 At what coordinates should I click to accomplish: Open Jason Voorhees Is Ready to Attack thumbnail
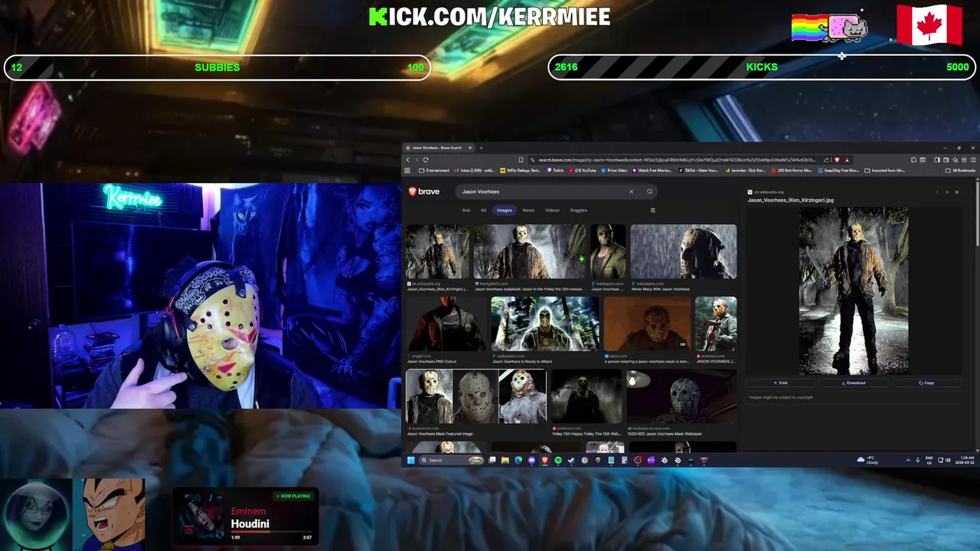[544, 323]
